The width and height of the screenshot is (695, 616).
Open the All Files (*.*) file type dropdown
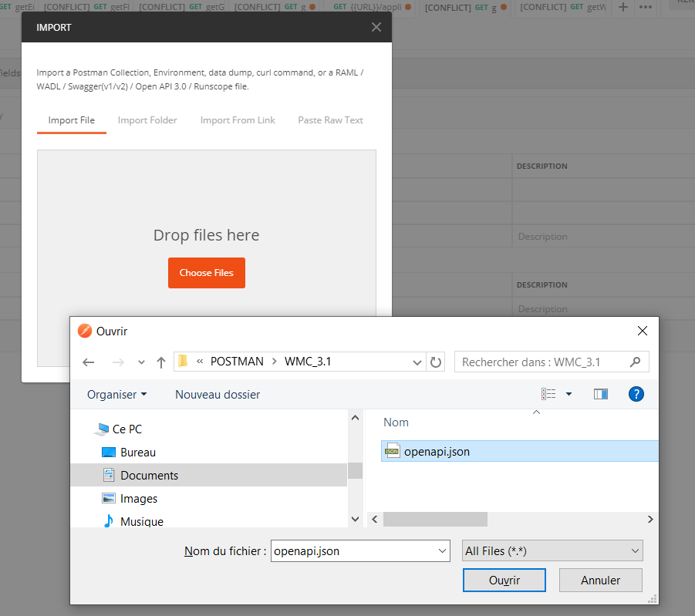551,550
